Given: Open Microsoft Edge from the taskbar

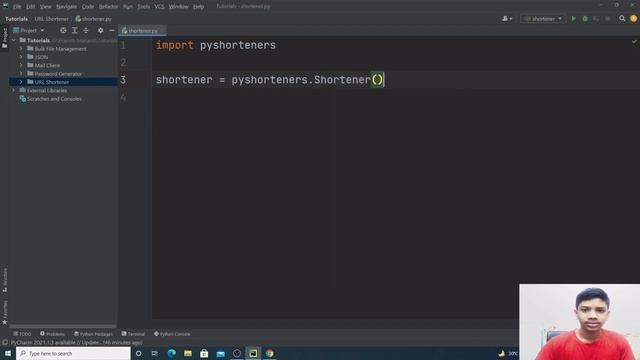Looking at the screenshot, I should 171,353.
